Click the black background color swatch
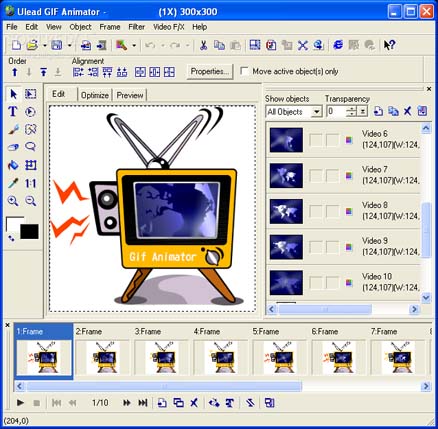This screenshot has width=438, height=429. coord(29,232)
